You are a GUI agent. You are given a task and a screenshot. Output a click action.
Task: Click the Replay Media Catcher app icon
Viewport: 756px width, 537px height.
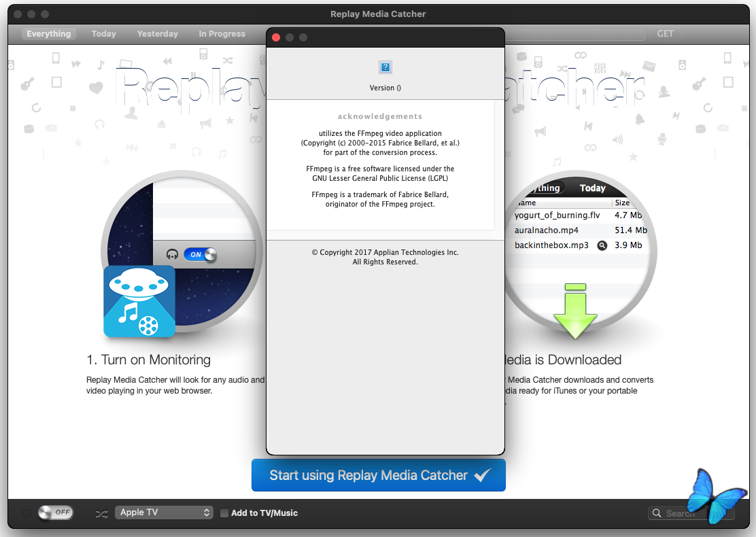tap(139, 301)
